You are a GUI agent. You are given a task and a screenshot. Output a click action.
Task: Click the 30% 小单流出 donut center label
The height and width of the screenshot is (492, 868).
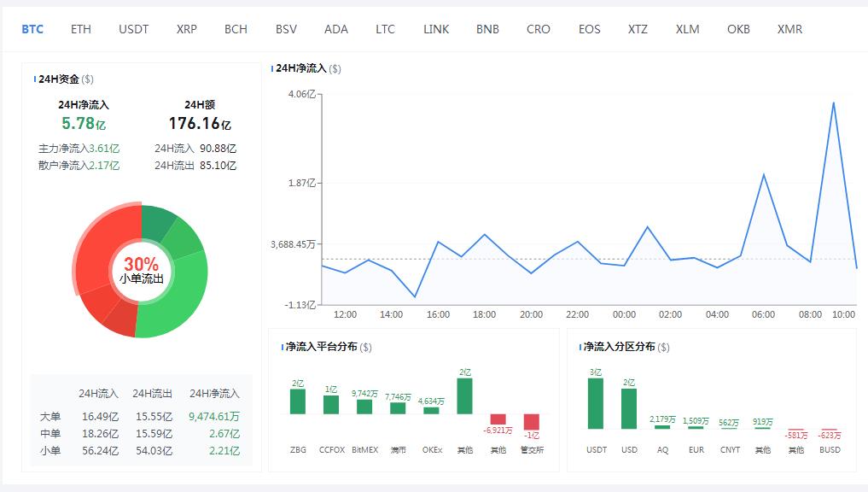(143, 265)
